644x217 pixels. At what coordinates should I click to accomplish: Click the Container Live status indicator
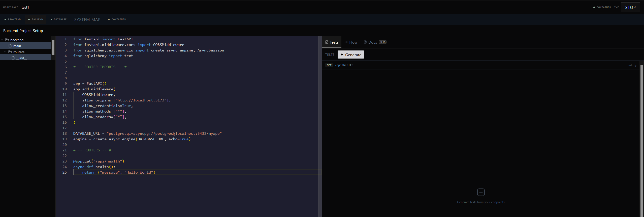coord(606,7)
